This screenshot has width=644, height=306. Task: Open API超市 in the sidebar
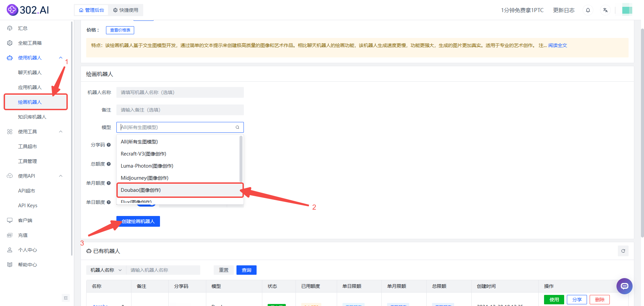[x=26, y=191]
